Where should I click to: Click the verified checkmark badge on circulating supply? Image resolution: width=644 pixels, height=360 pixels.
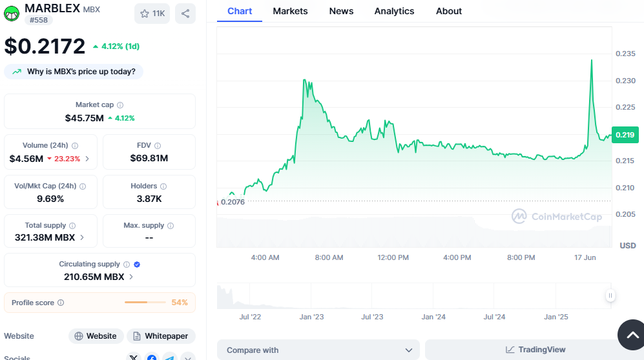pyautogui.click(x=137, y=265)
